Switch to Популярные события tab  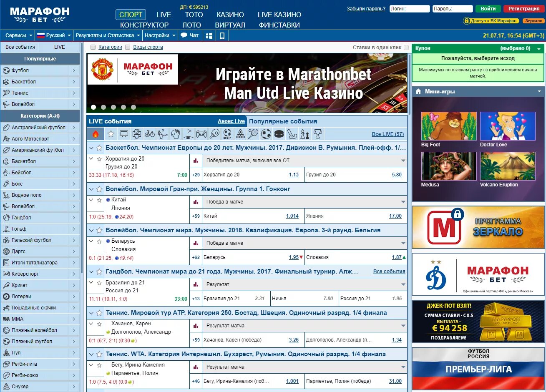click(x=283, y=121)
